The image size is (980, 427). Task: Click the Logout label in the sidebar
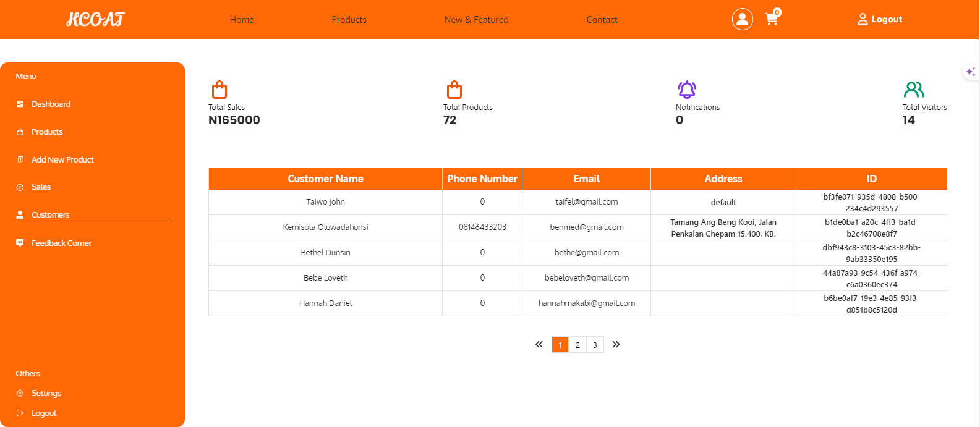pos(44,413)
